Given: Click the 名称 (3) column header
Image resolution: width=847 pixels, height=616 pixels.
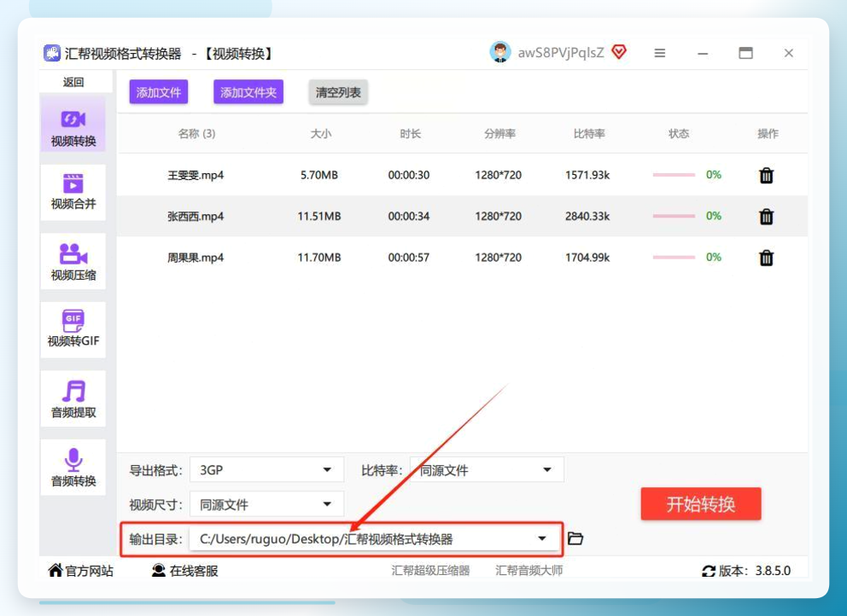Looking at the screenshot, I should click(x=196, y=133).
